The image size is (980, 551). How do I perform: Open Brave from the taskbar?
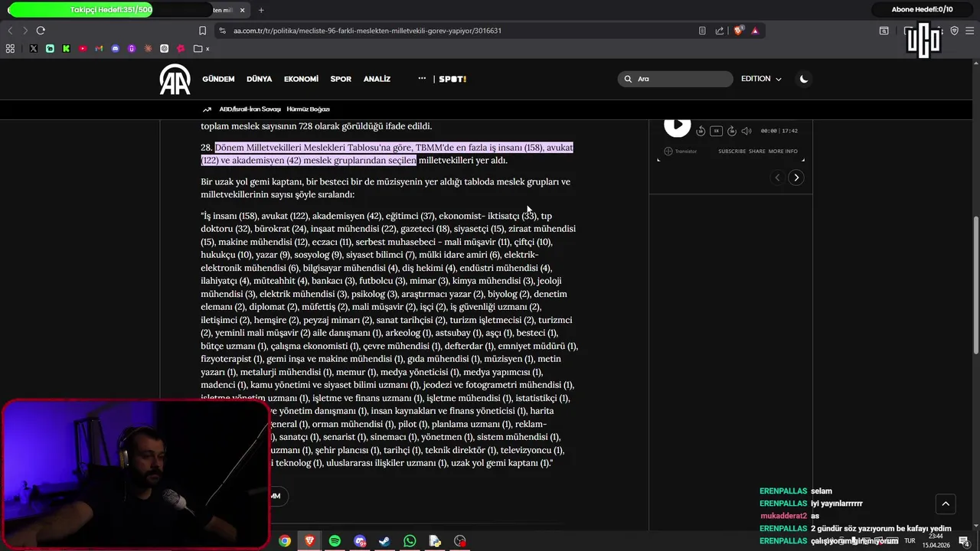309,541
